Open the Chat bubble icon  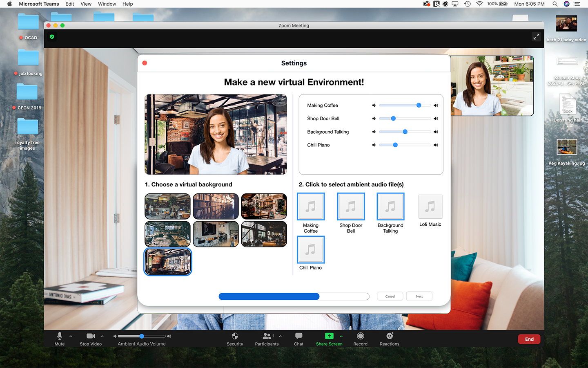pos(298,336)
